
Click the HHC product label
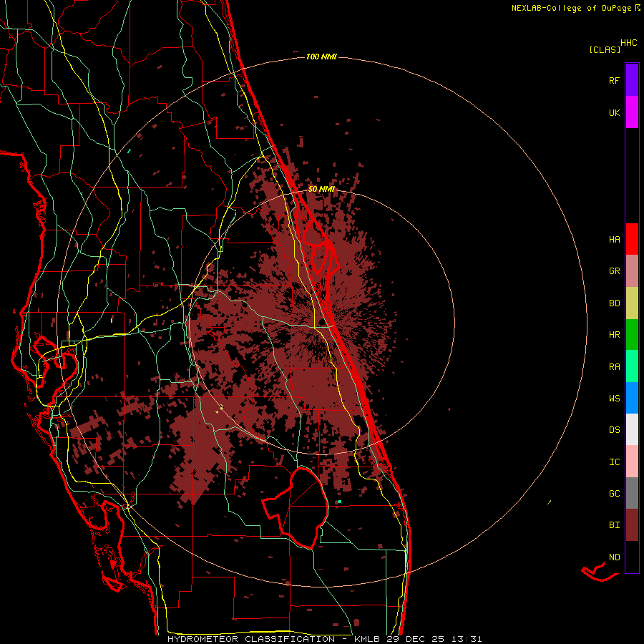coord(629,43)
